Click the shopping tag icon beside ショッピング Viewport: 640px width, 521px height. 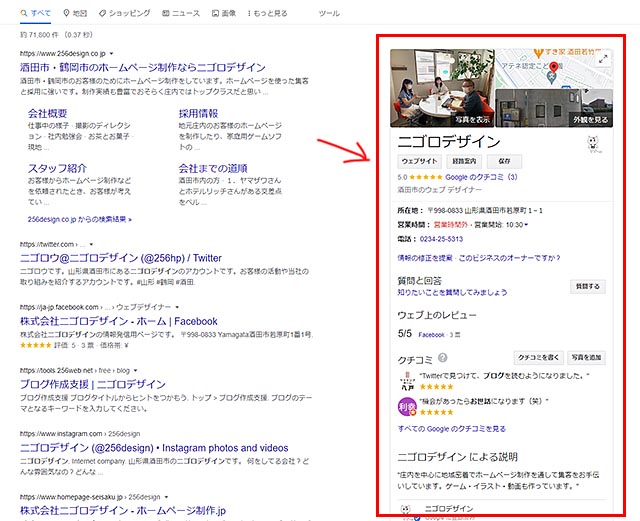point(102,13)
